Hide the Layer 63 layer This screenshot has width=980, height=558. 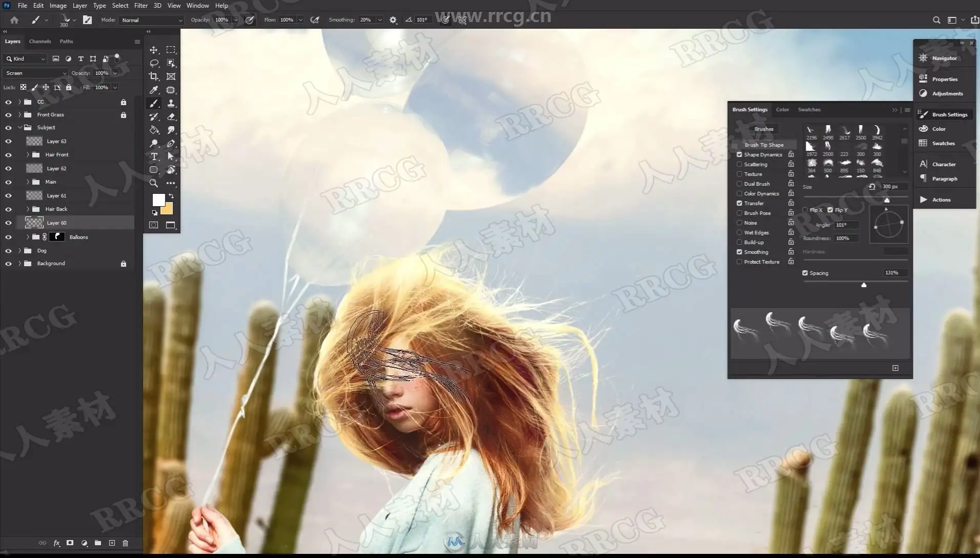tap(8, 141)
